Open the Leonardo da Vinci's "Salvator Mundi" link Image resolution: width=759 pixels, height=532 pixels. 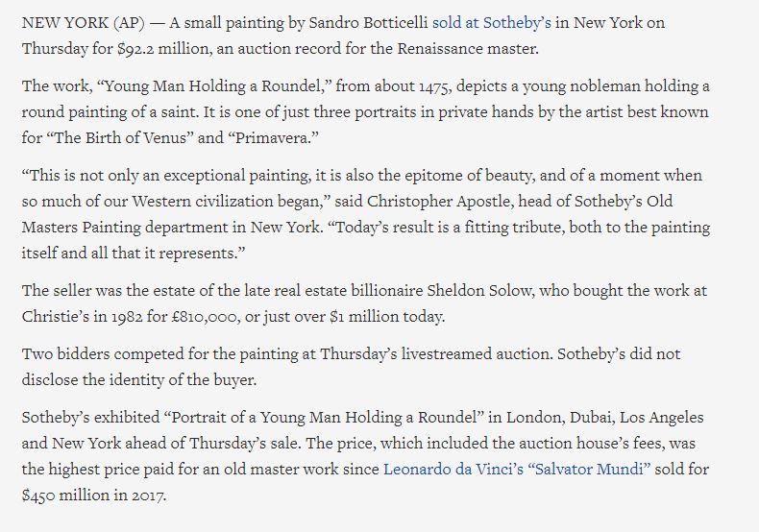[517, 470]
